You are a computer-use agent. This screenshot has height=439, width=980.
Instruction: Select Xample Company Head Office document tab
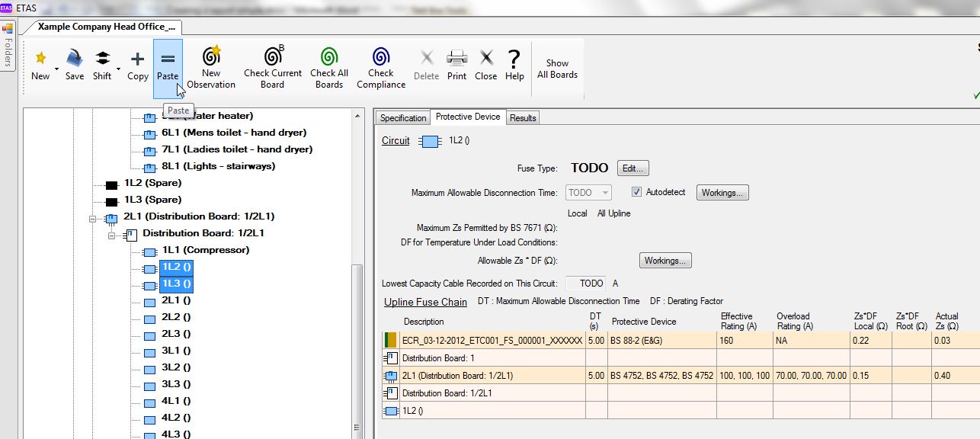click(x=106, y=26)
